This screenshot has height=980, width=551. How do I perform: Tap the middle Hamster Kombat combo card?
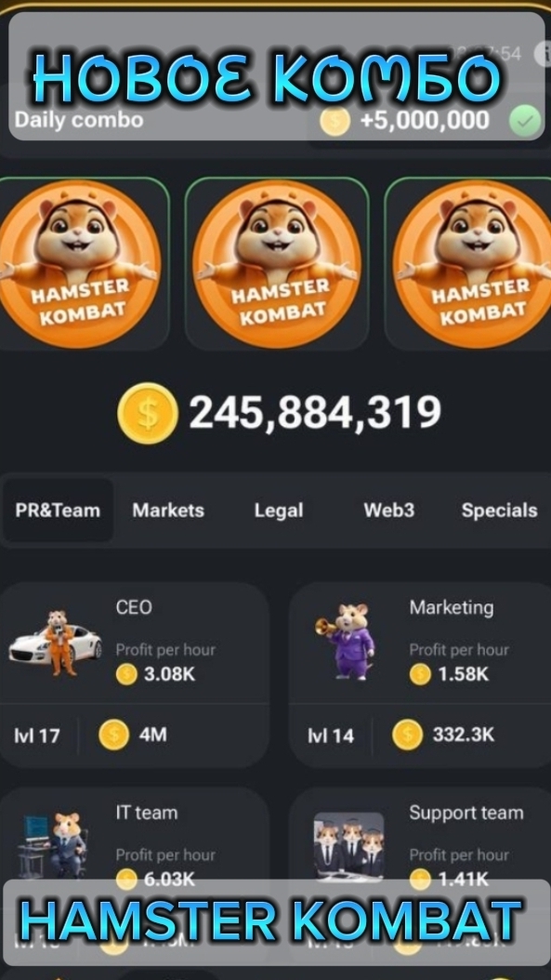276,264
